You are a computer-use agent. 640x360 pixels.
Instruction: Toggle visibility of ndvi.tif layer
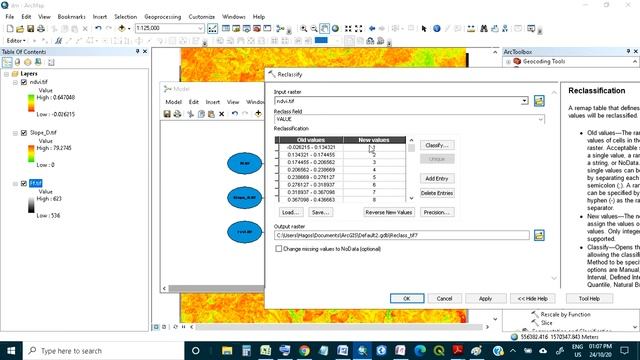24,82
